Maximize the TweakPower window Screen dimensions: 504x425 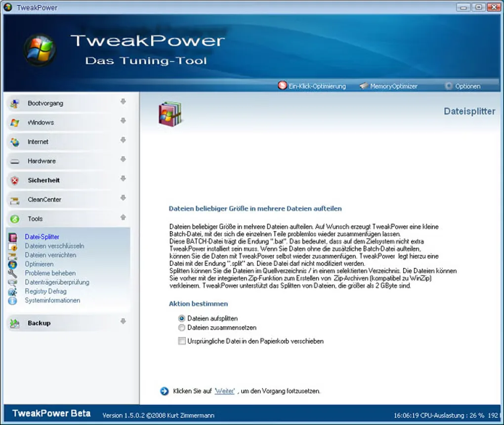tap(479, 7)
